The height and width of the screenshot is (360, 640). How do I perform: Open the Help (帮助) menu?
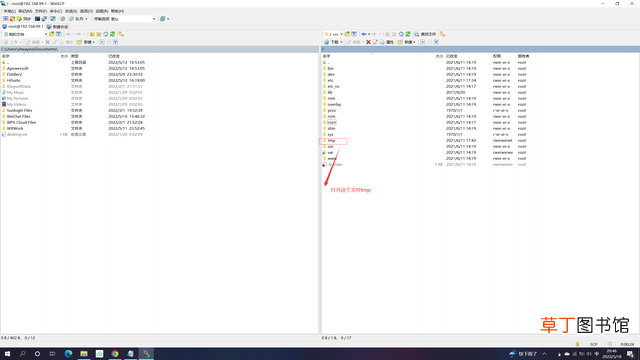click(117, 11)
